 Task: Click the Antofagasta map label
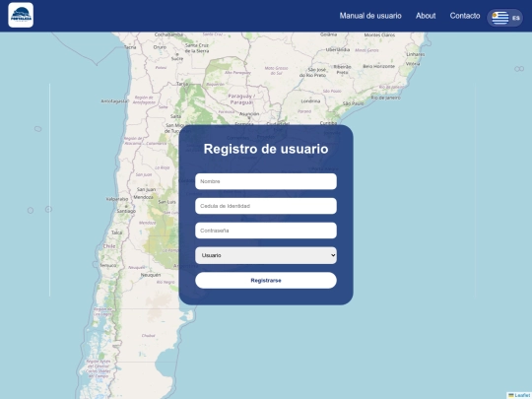pyautogui.click(x=114, y=101)
